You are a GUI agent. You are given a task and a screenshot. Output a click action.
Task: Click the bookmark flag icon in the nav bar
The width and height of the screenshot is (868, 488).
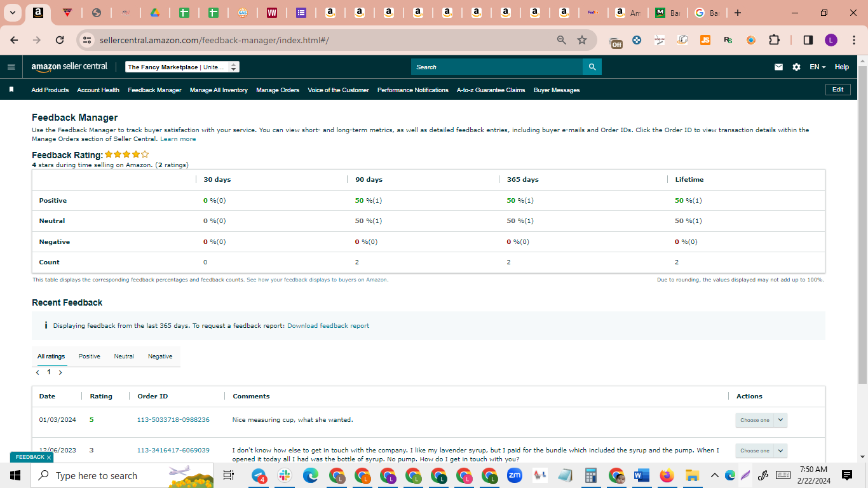coord(11,90)
